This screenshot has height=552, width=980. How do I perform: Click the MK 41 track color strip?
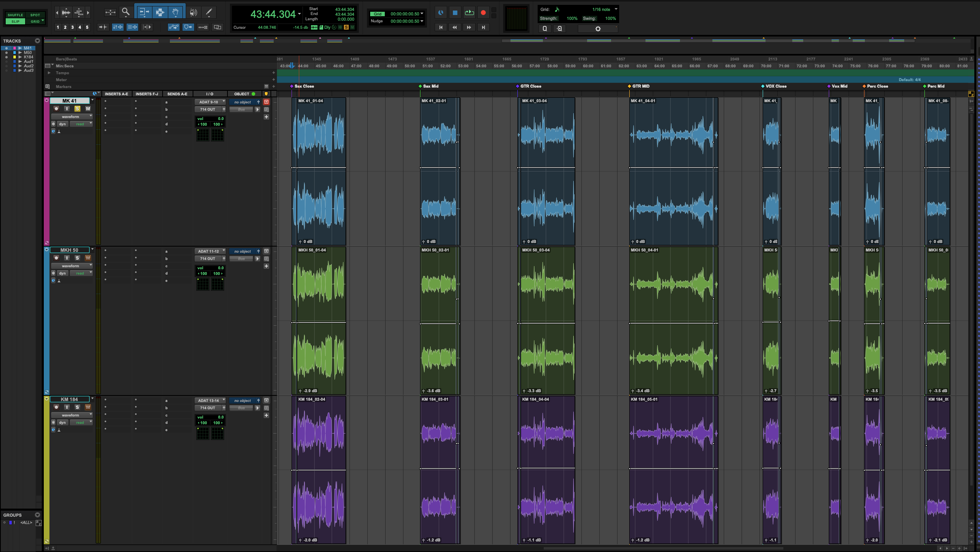tap(47, 172)
